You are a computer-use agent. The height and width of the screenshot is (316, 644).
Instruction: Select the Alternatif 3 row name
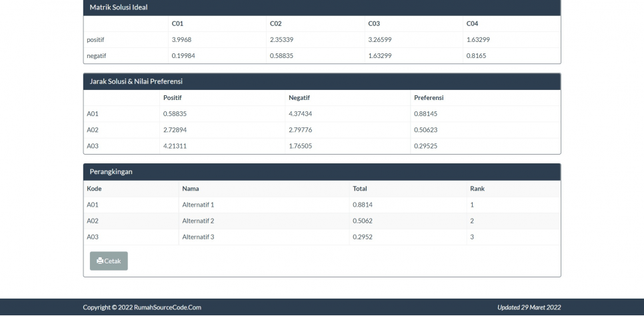tap(198, 237)
